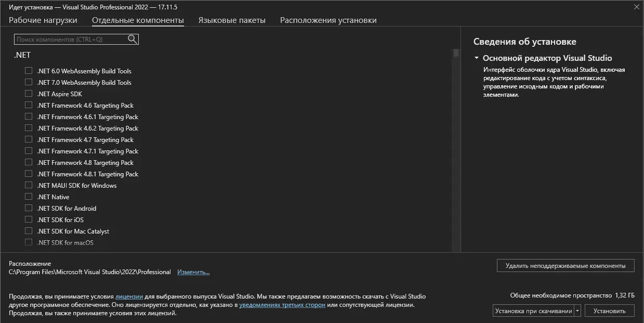The image size is (644, 323).
Task: Click the Сведения об установке heading
Action: click(525, 42)
